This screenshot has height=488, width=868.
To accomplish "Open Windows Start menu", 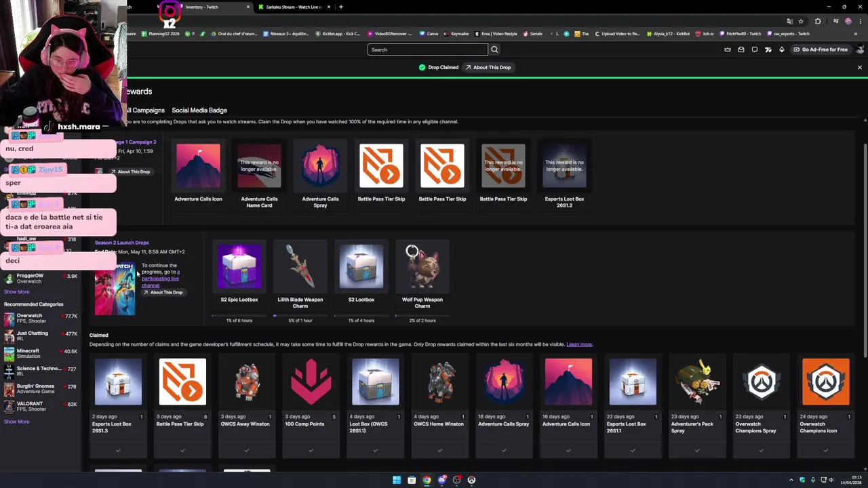I will click(x=397, y=480).
